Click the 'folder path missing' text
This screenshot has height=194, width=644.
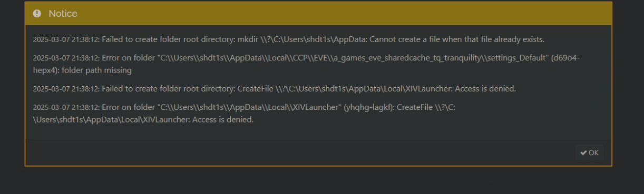(97, 70)
